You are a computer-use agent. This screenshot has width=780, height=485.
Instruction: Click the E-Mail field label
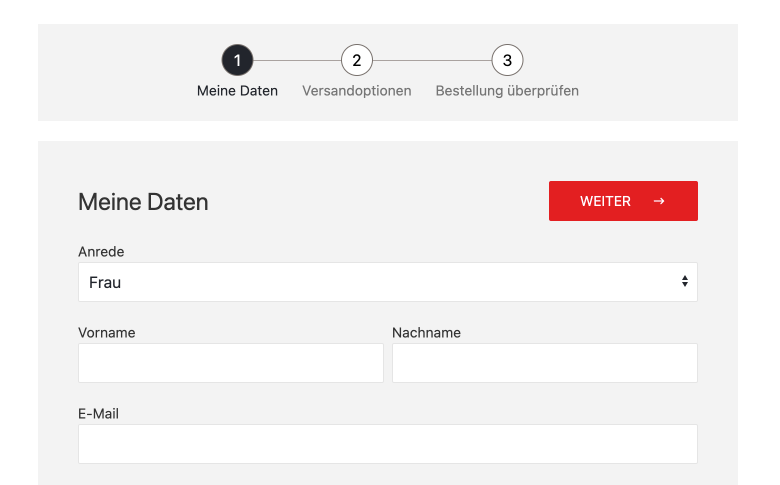(98, 413)
